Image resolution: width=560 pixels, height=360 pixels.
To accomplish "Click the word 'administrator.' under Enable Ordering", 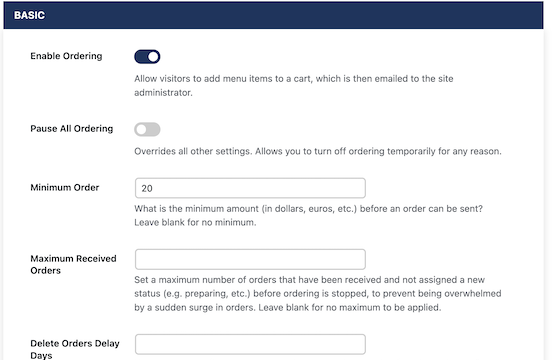I will pyautogui.click(x=163, y=92).
